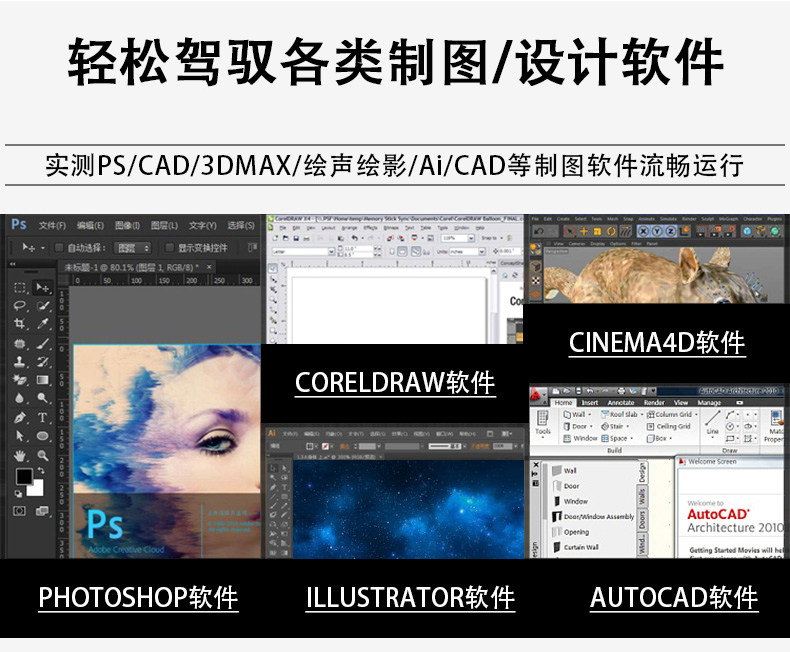Screen dimensions: 790x652
Task: Switch to AutoCAD Annotate ribbon tab
Action: [x=621, y=403]
